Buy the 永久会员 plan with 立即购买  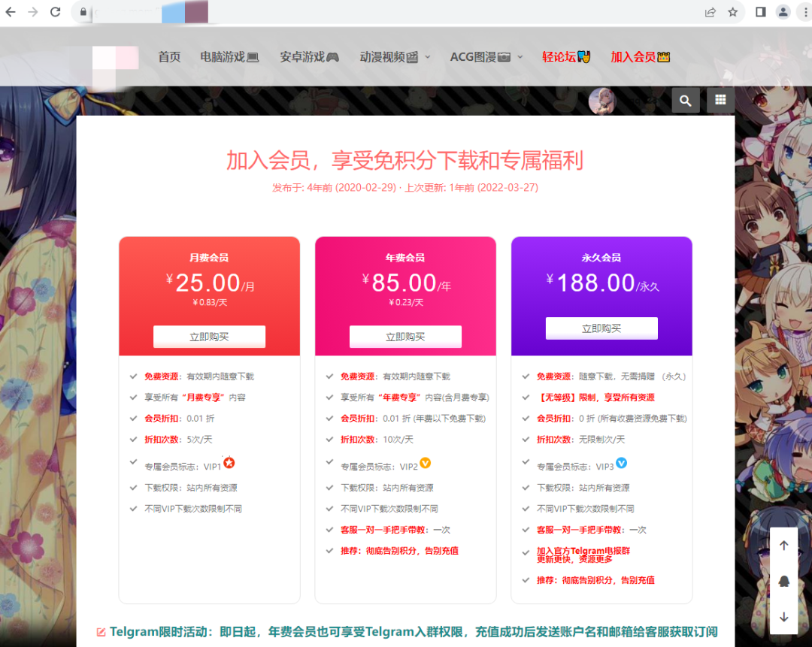(601, 328)
